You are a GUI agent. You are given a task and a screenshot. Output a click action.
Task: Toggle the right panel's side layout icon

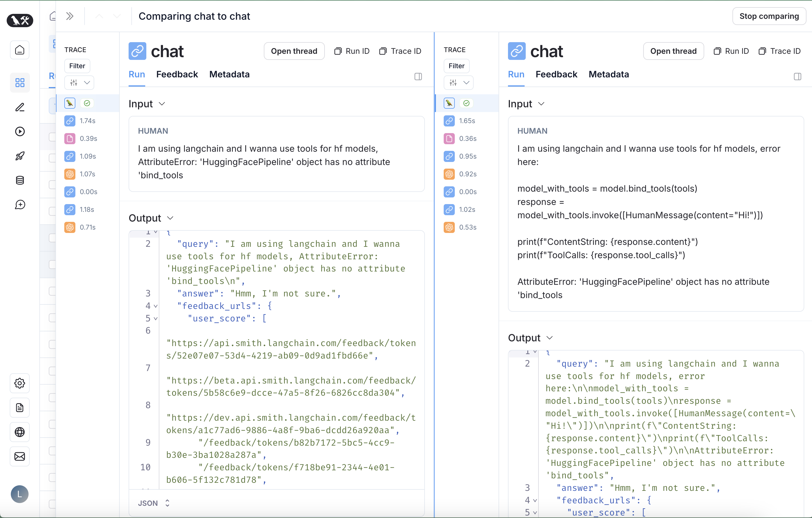click(797, 77)
